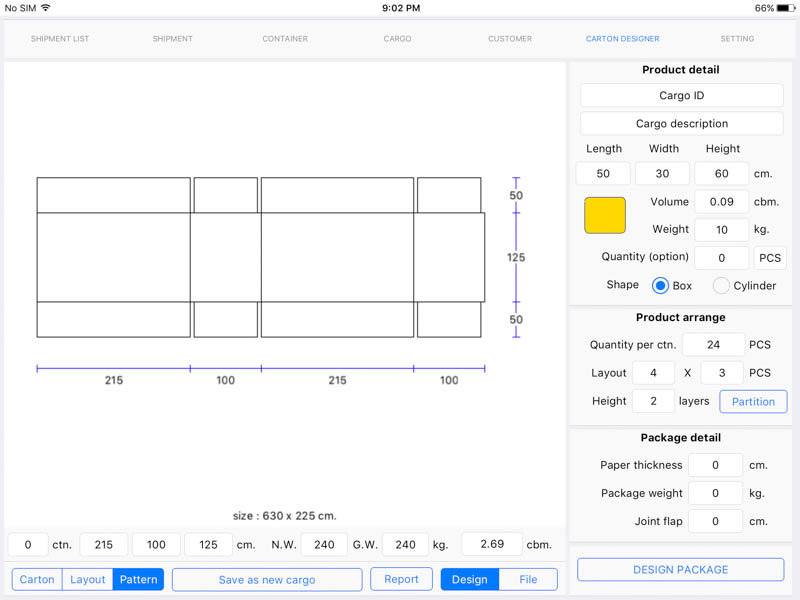Edit the cbm. field 2.69
This screenshot has height=600, width=800.
click(x=492, y=544)
